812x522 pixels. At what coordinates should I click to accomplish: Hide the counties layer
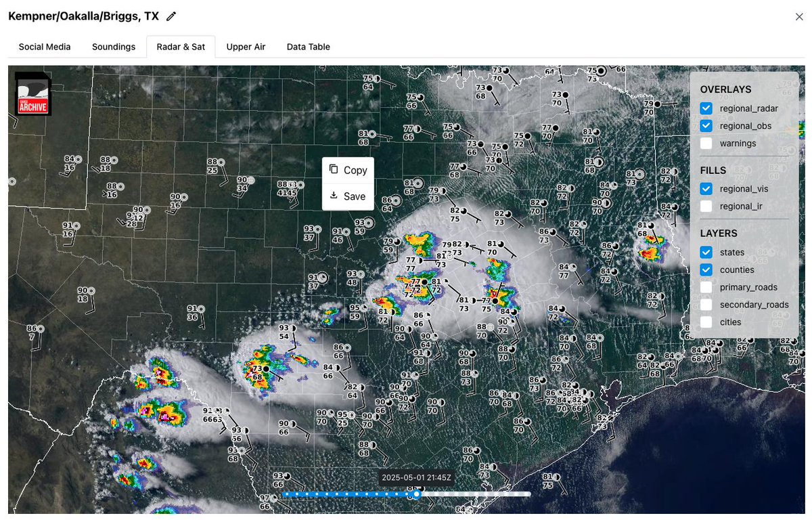(706, 269)
